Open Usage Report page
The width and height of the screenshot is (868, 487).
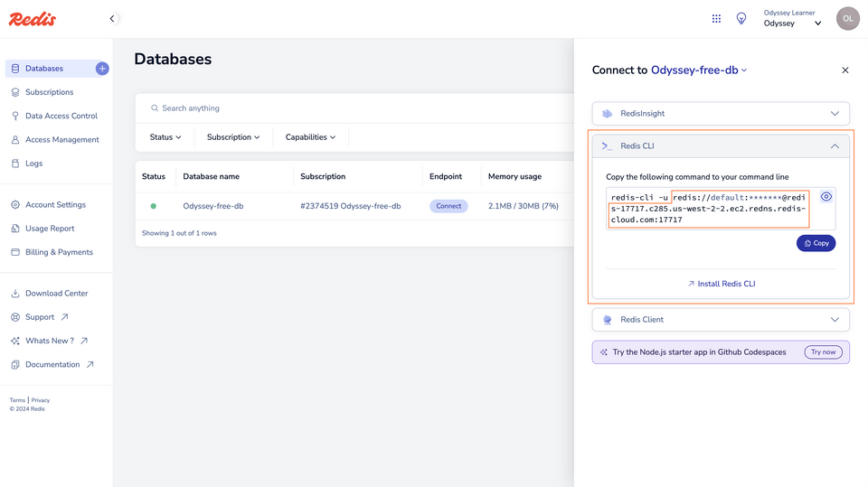[x=50, y=229]
